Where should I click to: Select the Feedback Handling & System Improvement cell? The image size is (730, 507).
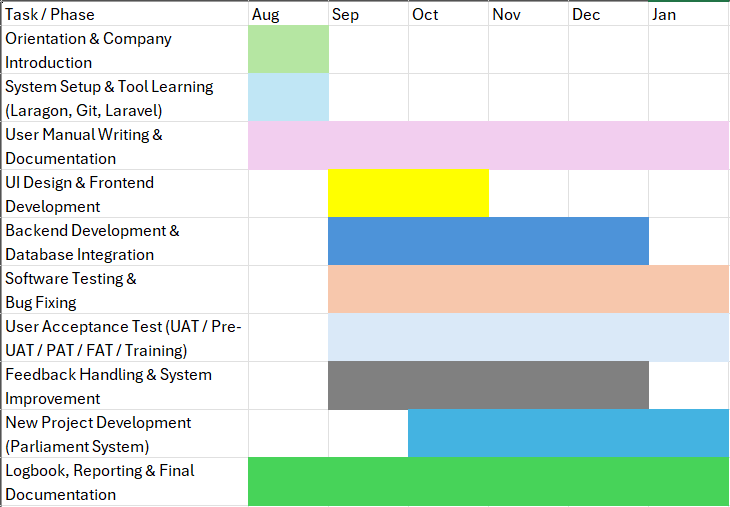pyautogui.click(x=124, y=386)
